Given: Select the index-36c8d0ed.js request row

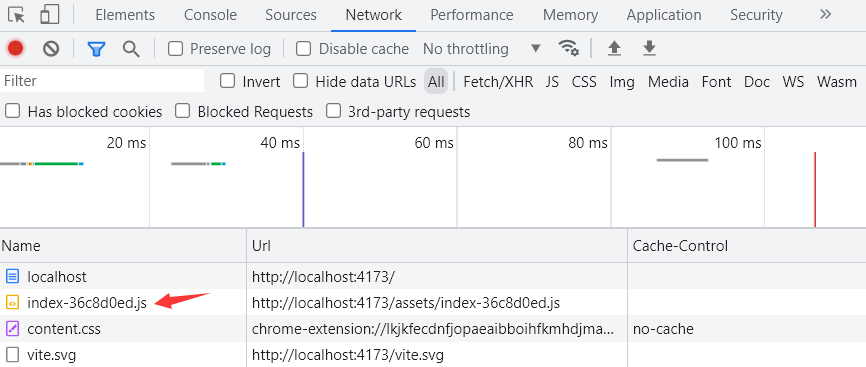Looking at the screenshot, I should [433, 302].
